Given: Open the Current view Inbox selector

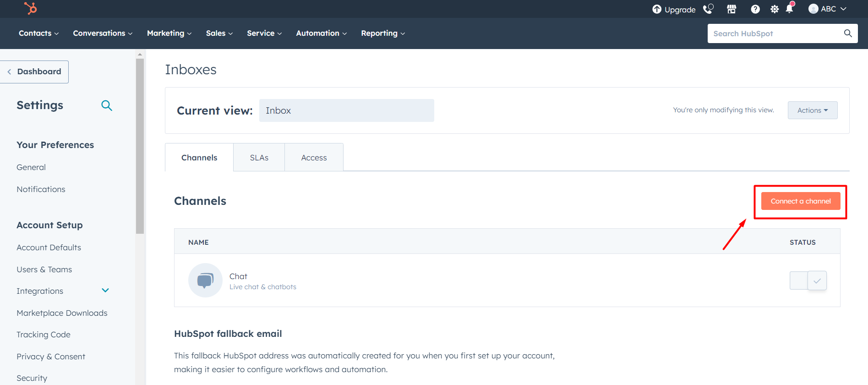Looking at the screenshot, I should (x=346, y=110).
